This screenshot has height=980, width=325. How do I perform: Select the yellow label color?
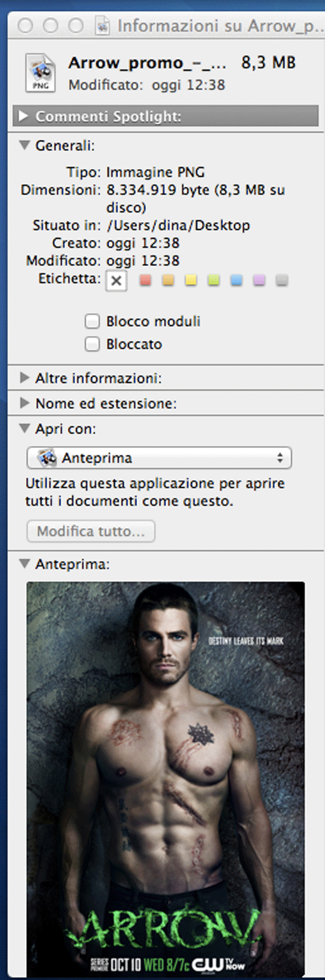tap(191, 281)
